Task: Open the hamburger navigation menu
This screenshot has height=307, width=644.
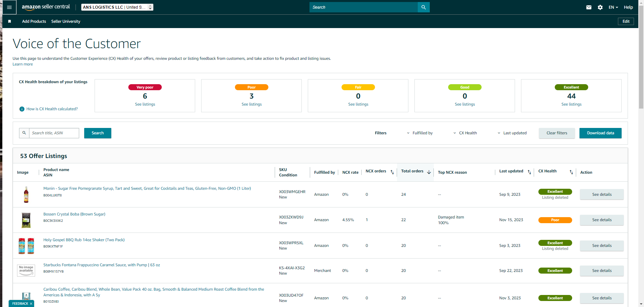Action: tap(9, 7)
